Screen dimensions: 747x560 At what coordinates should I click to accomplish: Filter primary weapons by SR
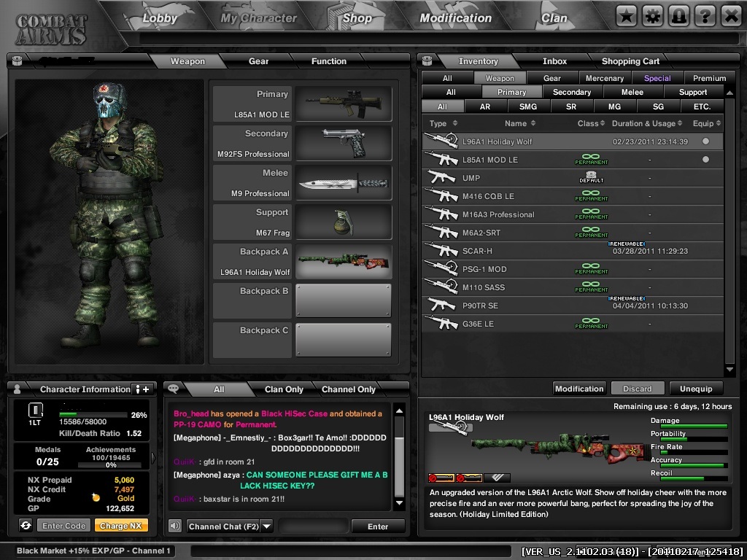click(x=571, y=106)
